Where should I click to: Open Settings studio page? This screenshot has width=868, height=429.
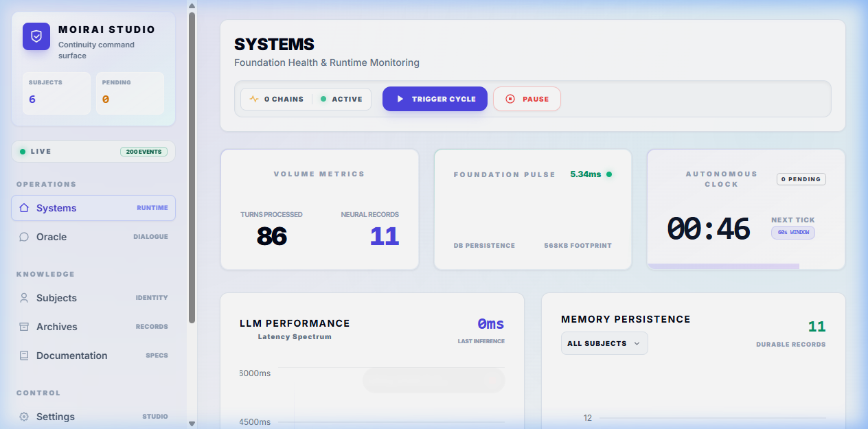(x=93, y=417)
